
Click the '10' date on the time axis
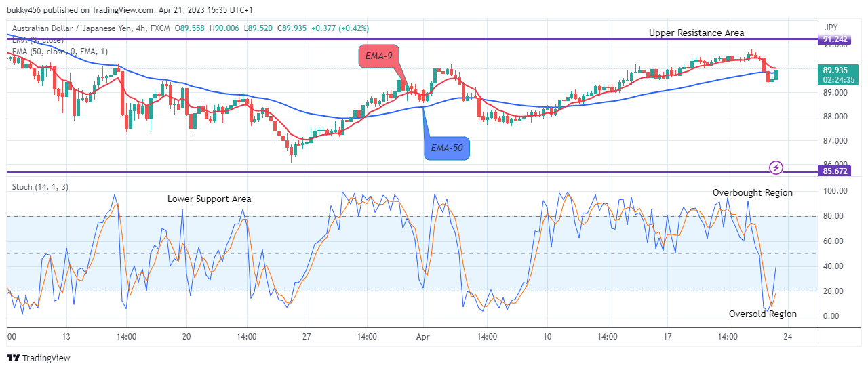click(547, 336)
